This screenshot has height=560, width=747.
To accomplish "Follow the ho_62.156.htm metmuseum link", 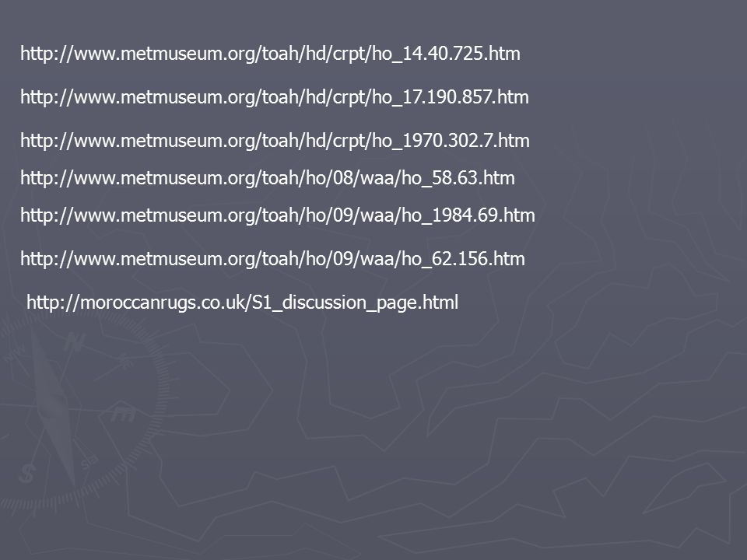I will (272, 259).
